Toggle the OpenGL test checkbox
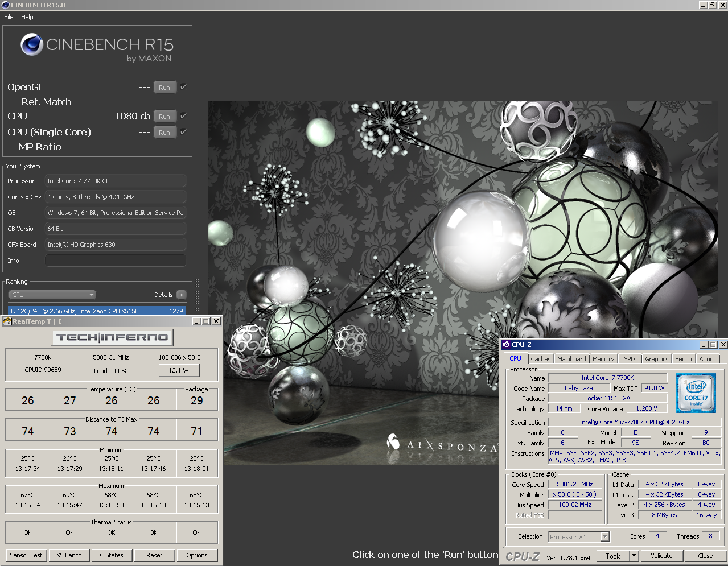The height and width of the screenshot is (566, 728). (183, 87)
